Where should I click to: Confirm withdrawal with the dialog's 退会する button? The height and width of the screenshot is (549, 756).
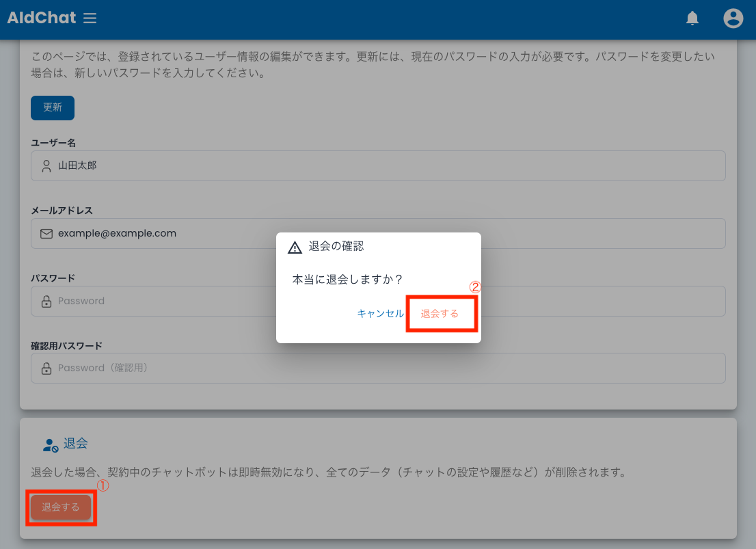point(441,313)
